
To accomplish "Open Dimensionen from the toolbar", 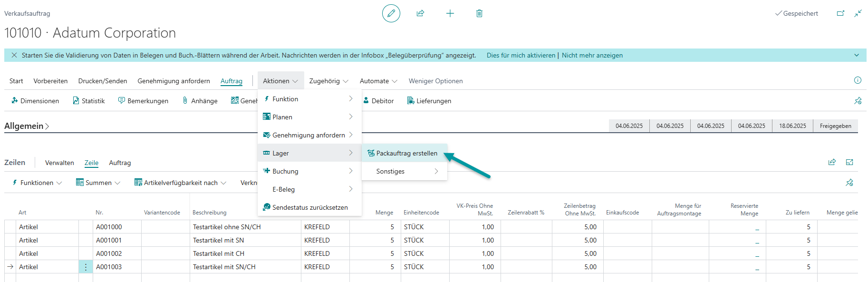I will point(35,101).
